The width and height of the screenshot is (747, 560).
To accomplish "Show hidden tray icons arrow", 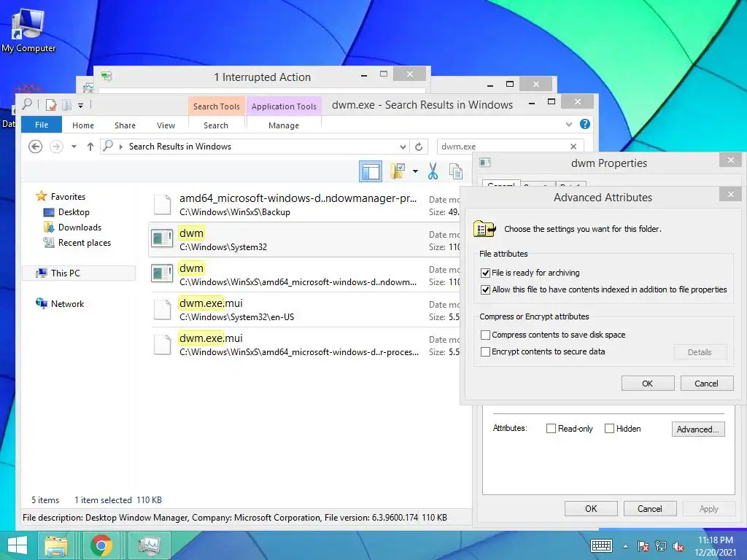I will 625,546.
